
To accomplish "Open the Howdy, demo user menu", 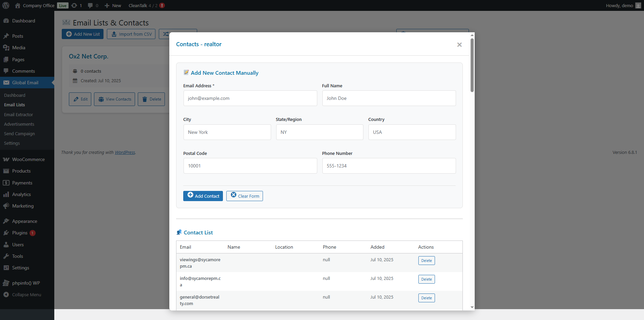I will coord(623,5).
